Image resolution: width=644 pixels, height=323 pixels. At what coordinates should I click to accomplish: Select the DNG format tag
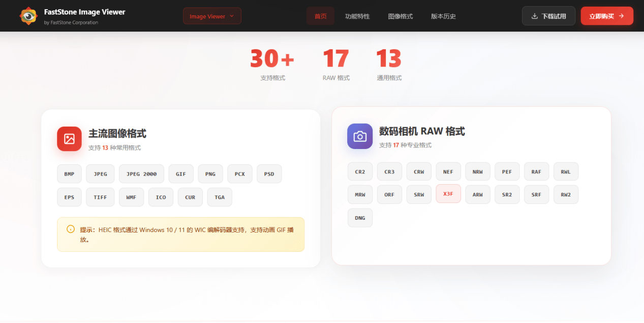pos(360,218)
